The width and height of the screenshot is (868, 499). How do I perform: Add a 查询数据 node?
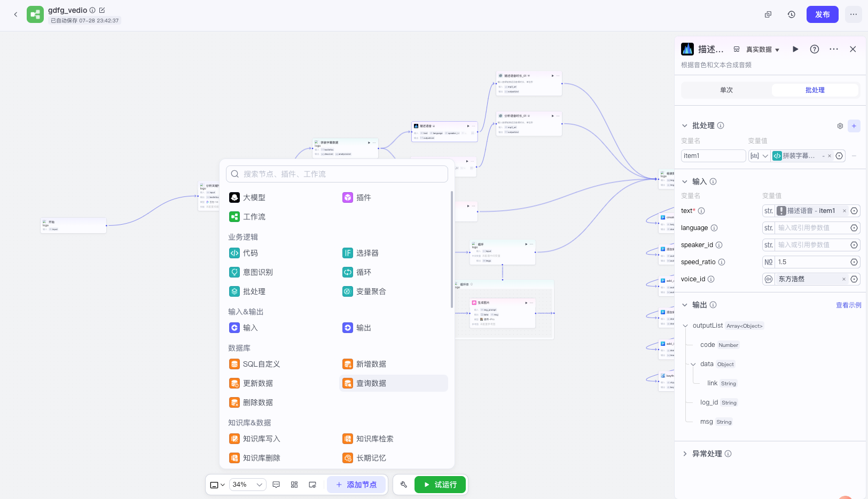pos(394,383)
